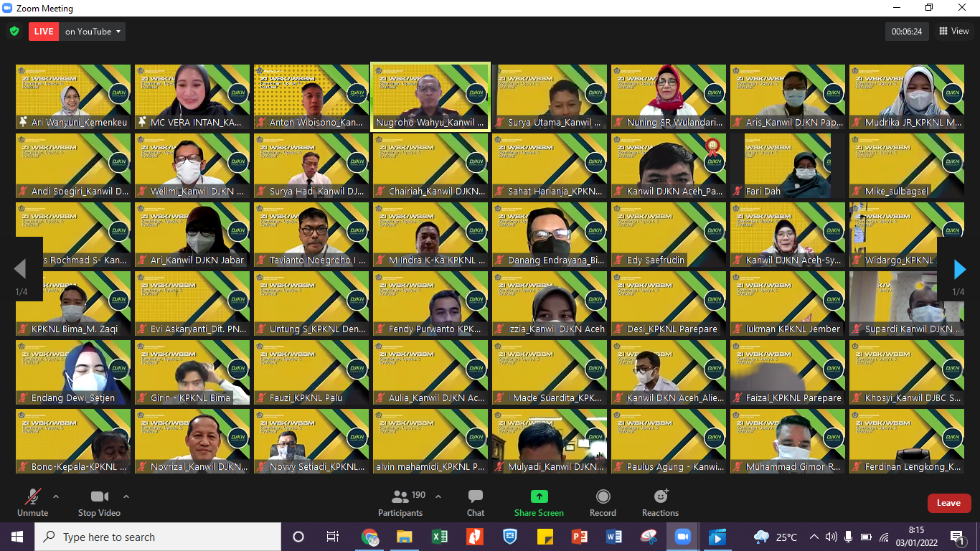Screen dimensions: 980x551
Task: Select Nugroho Wahyu's highlighted video tile
Action: pos(430,96)
